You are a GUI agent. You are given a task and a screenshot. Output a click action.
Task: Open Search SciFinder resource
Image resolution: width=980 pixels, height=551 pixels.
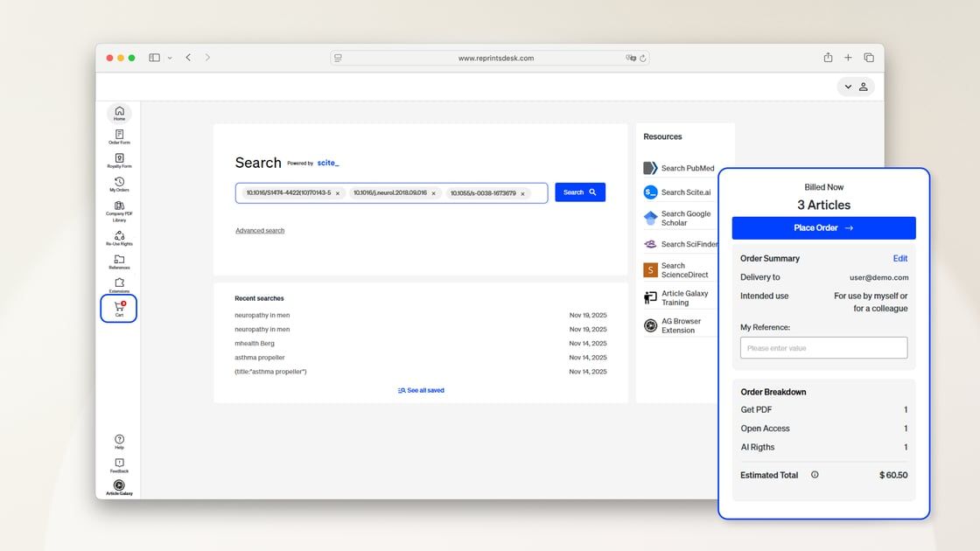pos(680,244)
